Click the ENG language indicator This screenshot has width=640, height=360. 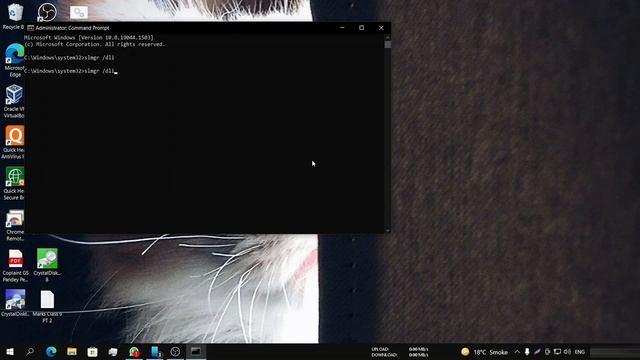(580, 352)
